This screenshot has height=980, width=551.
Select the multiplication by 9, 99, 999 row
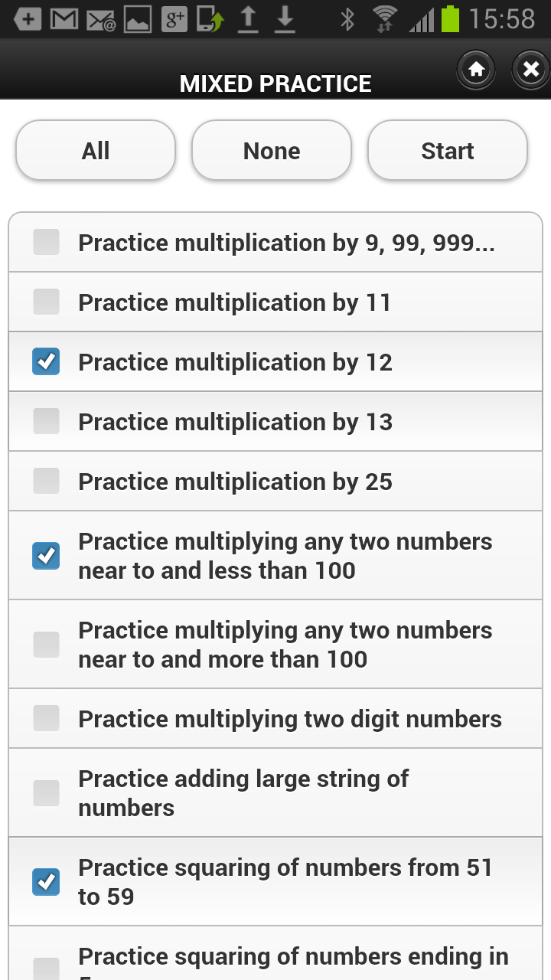[x=275, y=242]
